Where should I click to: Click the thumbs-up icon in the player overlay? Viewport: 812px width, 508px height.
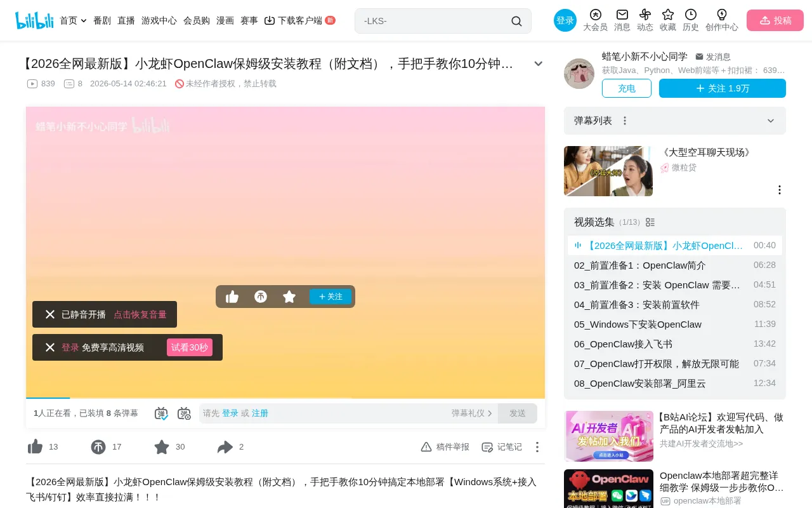[x=232, y=297]
